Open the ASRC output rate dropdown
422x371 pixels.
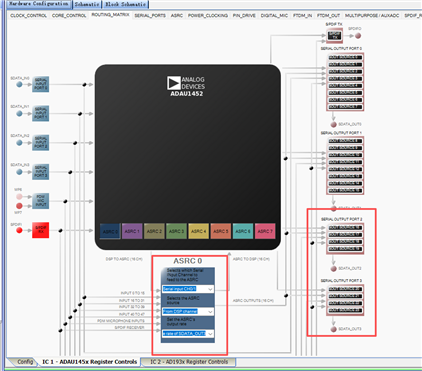point(188,334)
